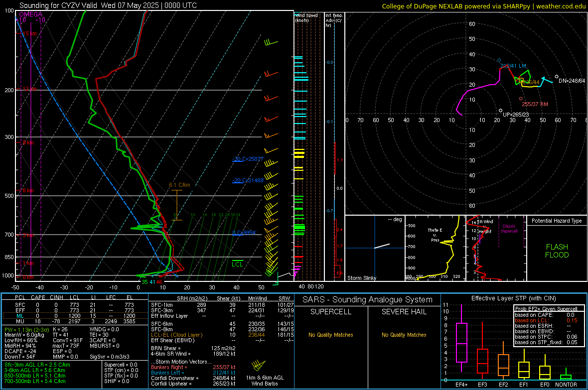Click the 255/37 RM hodograph label
Viewport: 588px width, 390px height.
point(535,104)
